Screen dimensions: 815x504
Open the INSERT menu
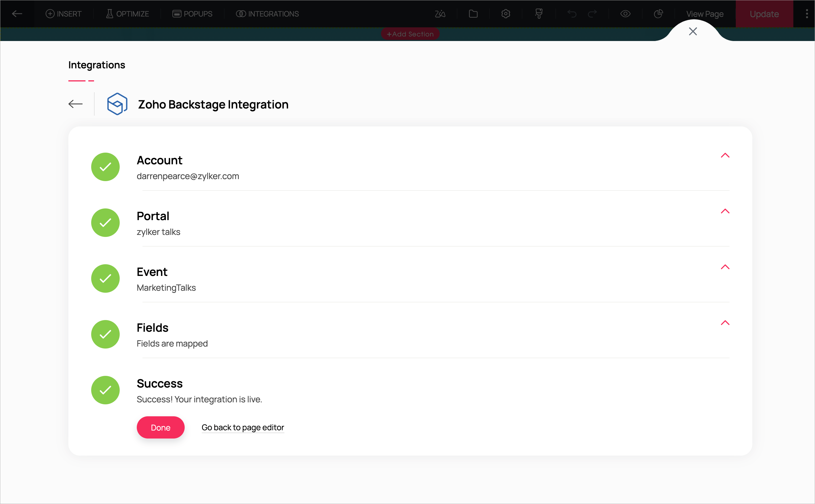[63, 14]
